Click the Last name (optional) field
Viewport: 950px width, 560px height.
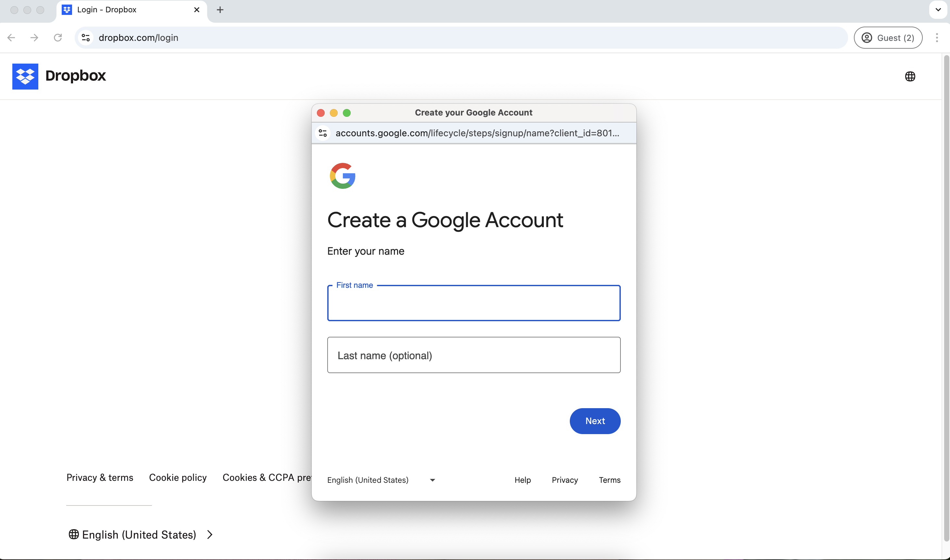473,355
